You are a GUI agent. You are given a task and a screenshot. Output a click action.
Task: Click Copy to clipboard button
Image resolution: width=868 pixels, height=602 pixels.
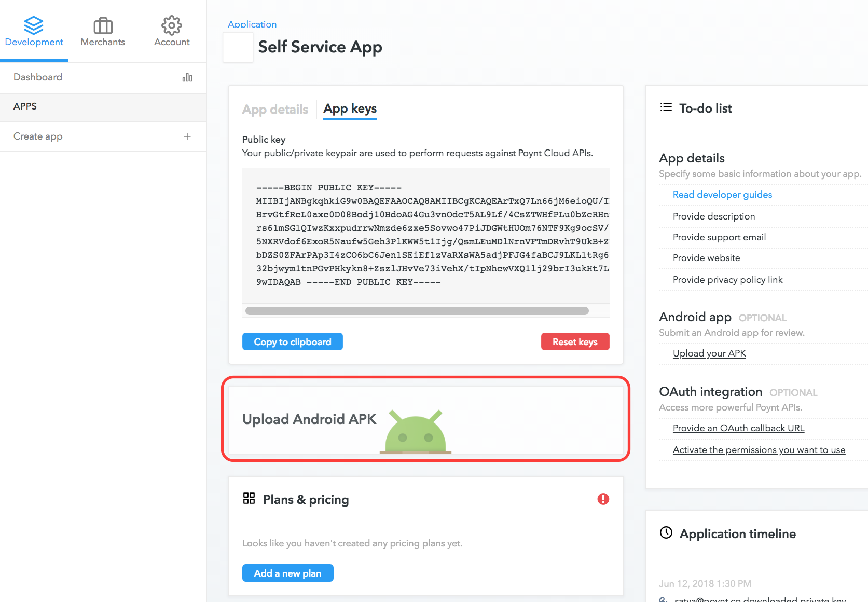(293, 341)
